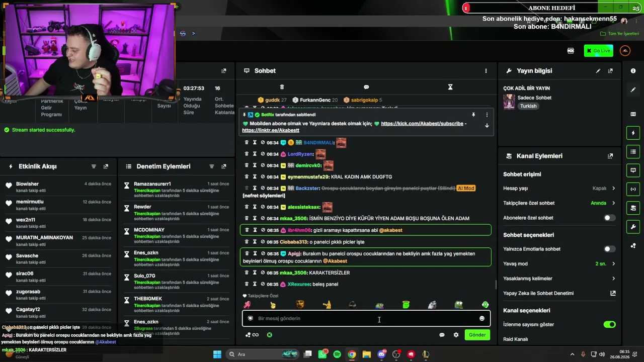The height and width of the screenshot is (362, 644).
Task: Click the Sadece Sohbet category thumbnail
Action: pos(509,102)
